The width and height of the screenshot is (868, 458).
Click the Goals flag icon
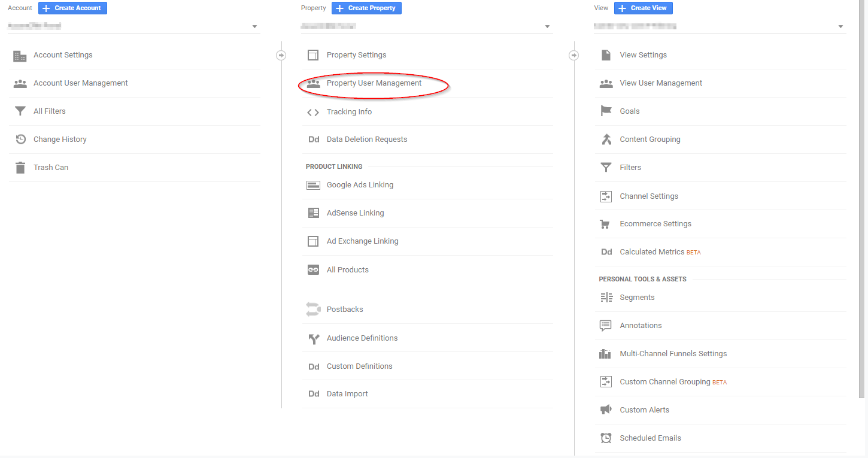606,111
